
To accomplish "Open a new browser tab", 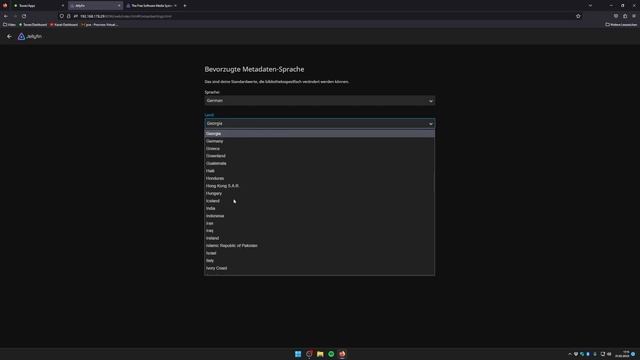I will (185, 6).
